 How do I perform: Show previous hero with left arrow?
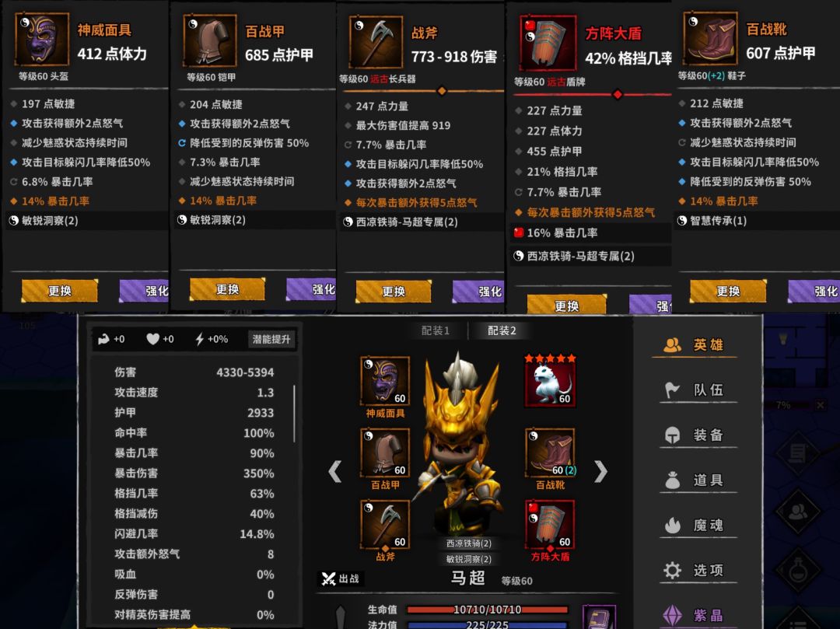pyautogui.click(x=335, y=472)
